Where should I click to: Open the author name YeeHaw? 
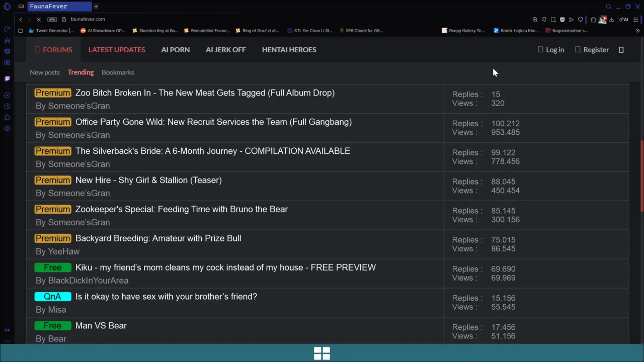click(64, 251)
